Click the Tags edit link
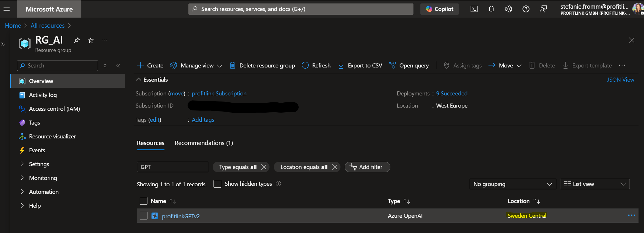 click(155, 120)
